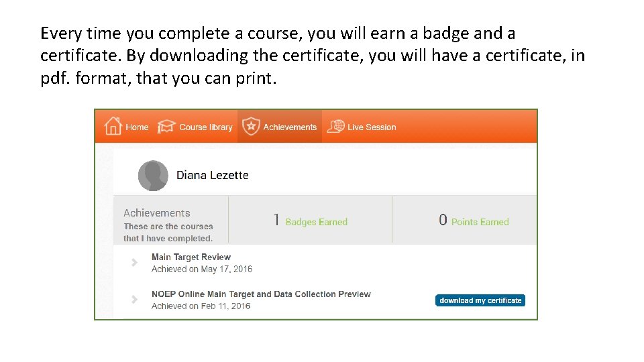Click the Main Target Review title
The image size is (644, 362).
(191, 257)
